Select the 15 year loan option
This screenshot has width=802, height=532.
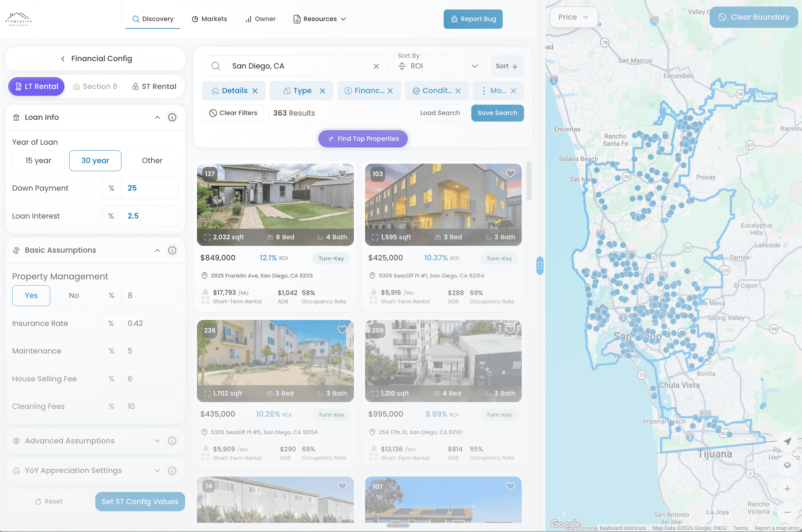coord(38,160)
